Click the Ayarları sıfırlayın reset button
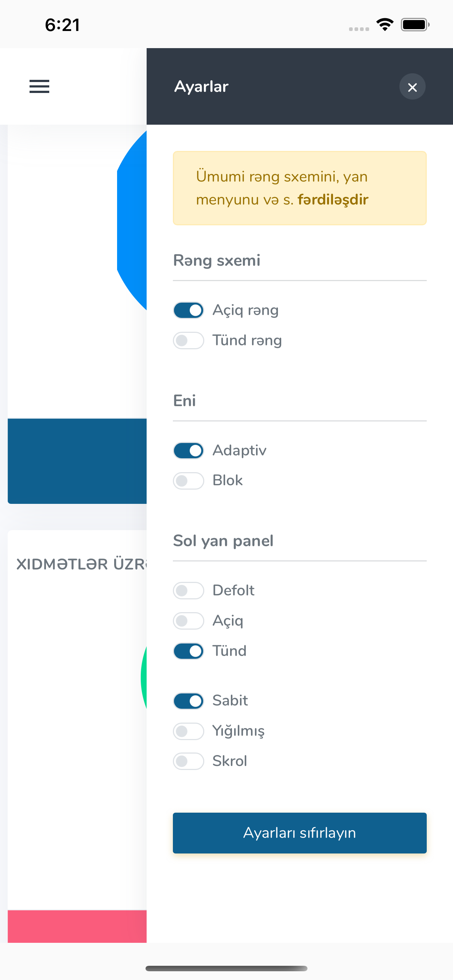453x980 pixels. click(x=299, y=833)
